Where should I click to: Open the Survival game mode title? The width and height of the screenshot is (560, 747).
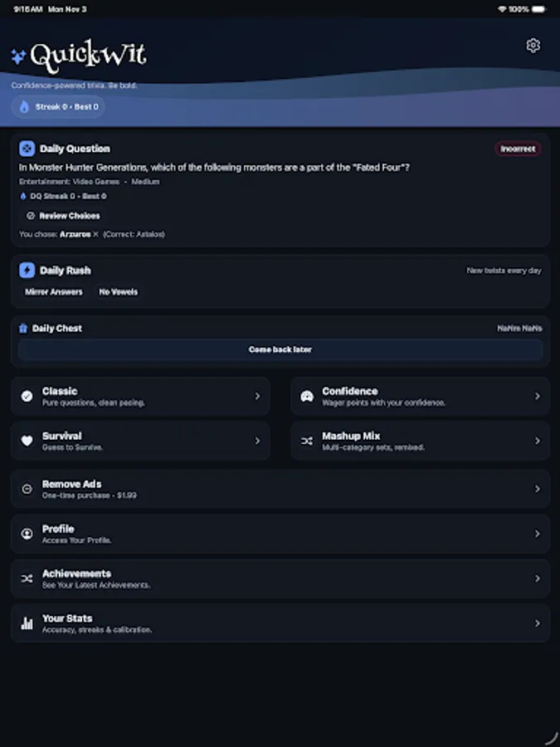pyautogui.click(x=62, y=436)
